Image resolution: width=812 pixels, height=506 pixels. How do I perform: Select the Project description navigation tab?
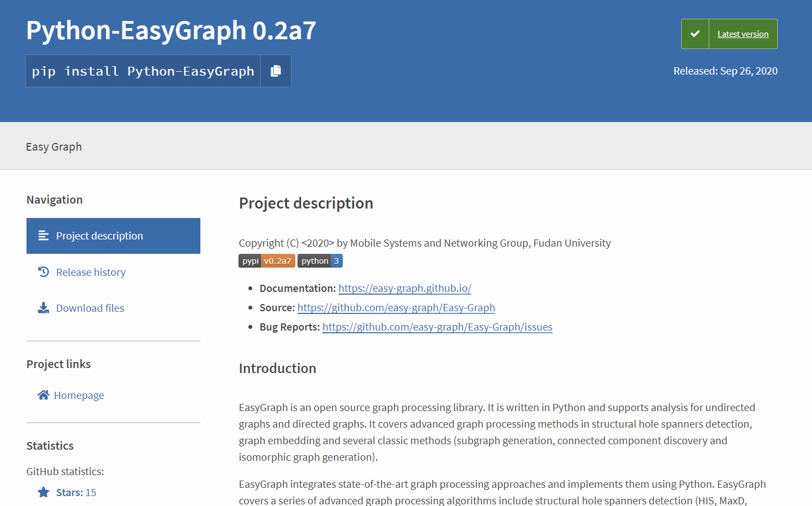point(99,235)
